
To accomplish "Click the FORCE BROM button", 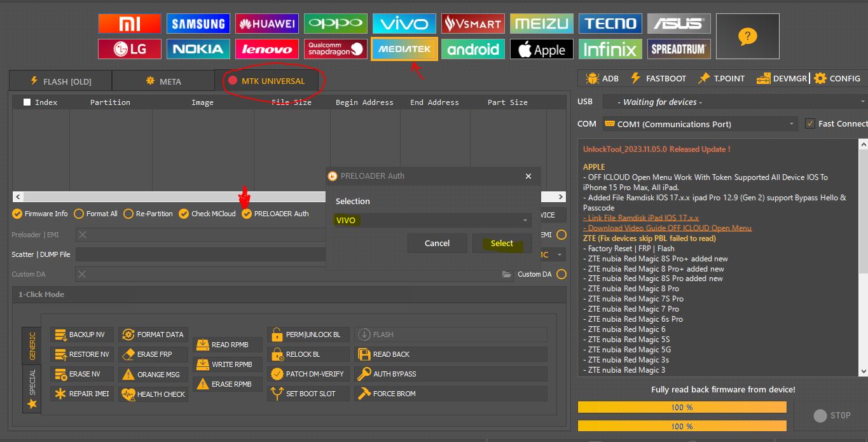I will [x=451, y=394].
